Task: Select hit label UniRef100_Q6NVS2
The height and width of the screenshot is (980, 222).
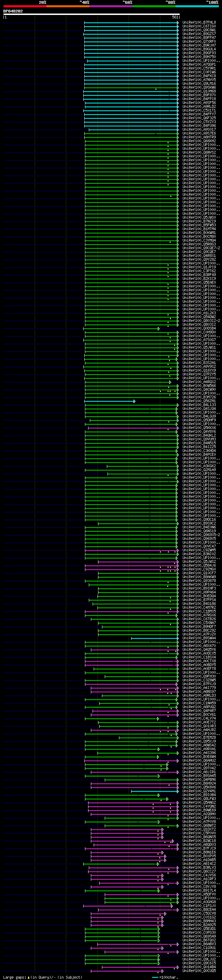Action: (x=199, y=153)
